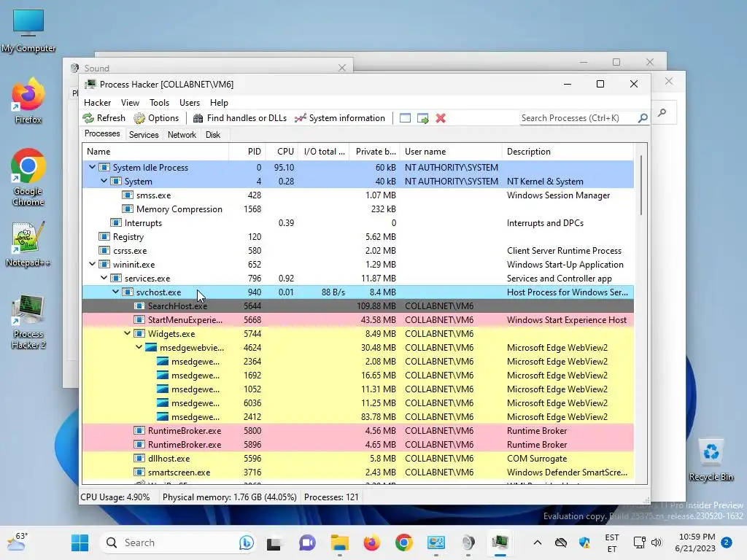Image resolution: width=747 pixels, height=560 pixels.
Task: Sort by the CPU column header
Action: (282, 152)
